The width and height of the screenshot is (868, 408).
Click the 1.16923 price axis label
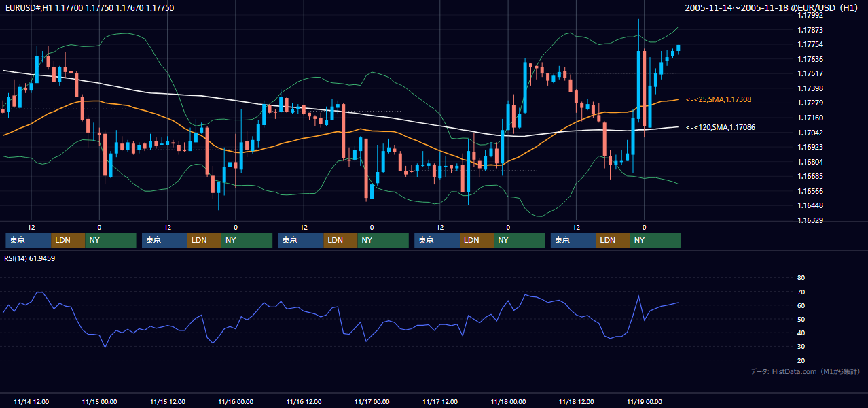coord(810,147)
